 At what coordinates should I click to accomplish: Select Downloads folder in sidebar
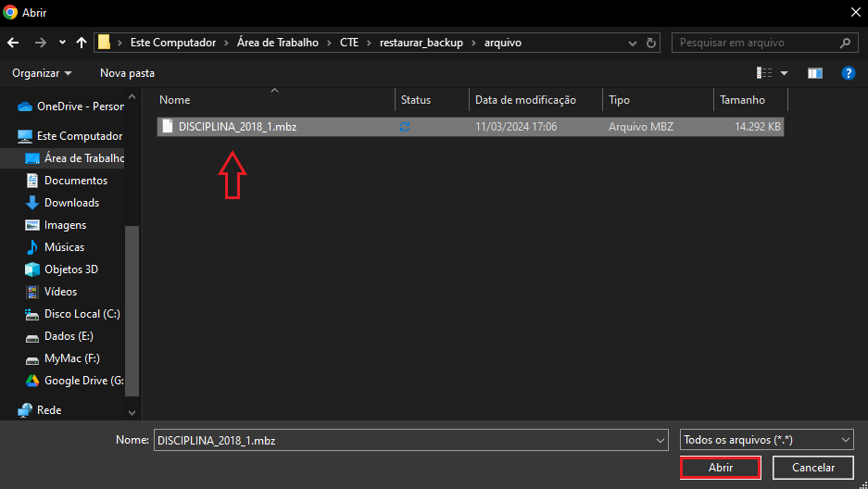click(x=71, y=203)
